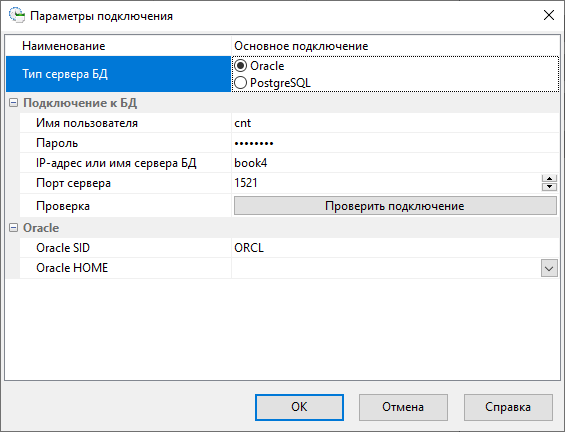The height and width of the screenshot is (432, 565).
Task: Select IP-адрес или имя сервера БД label
Action: (x=116, y=163)
